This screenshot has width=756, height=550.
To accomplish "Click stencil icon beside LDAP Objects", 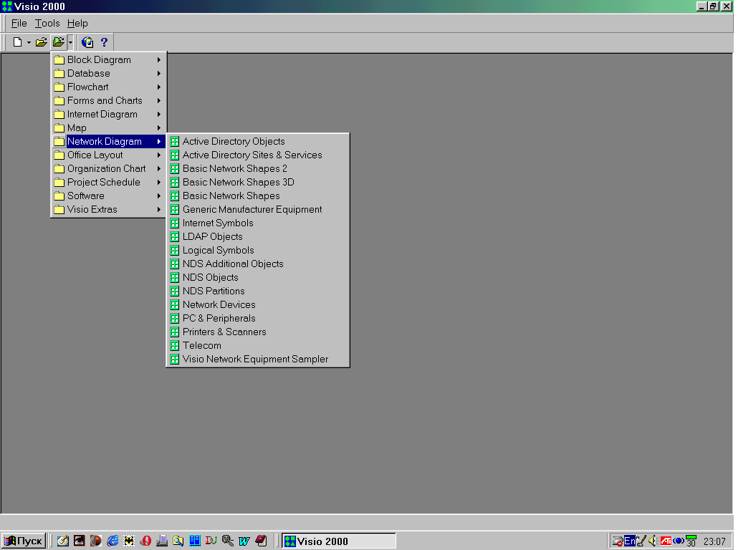I will point(175,236).
